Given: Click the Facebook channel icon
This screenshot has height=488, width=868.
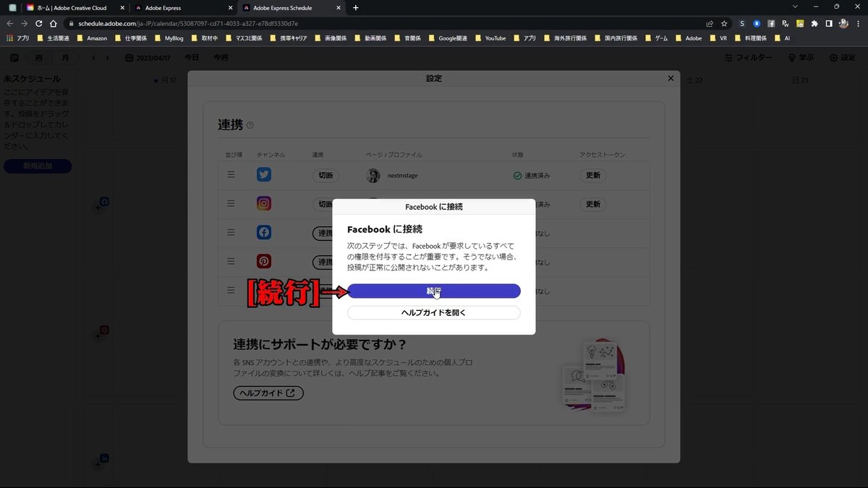Looking at the screenshot, I should click(264, 233).
